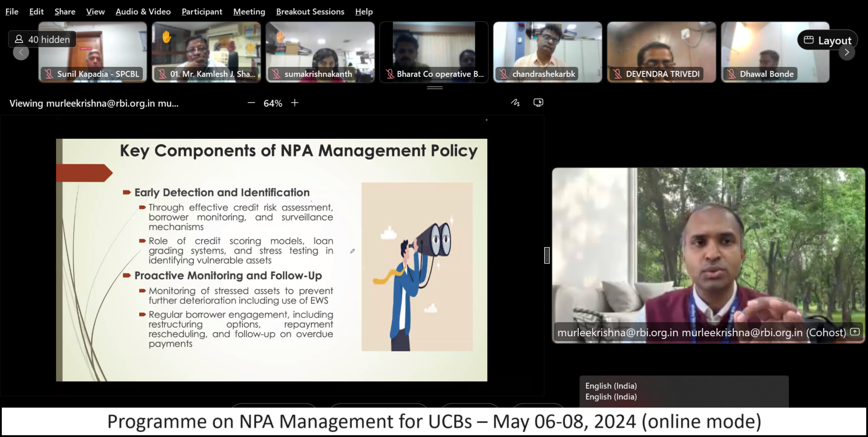
Task: Click raised hand icon on Kamlesh's video
Action: point(167,37)
